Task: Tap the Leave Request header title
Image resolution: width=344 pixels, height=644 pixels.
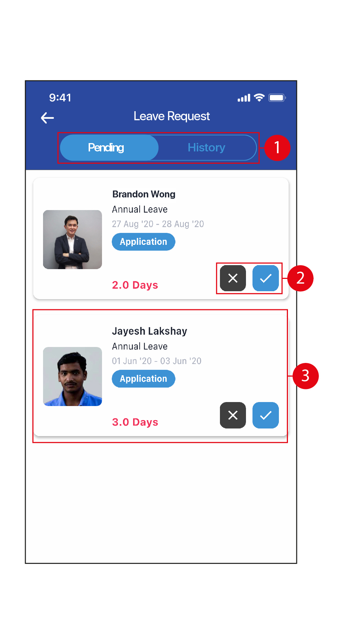Action: point(172,116)
